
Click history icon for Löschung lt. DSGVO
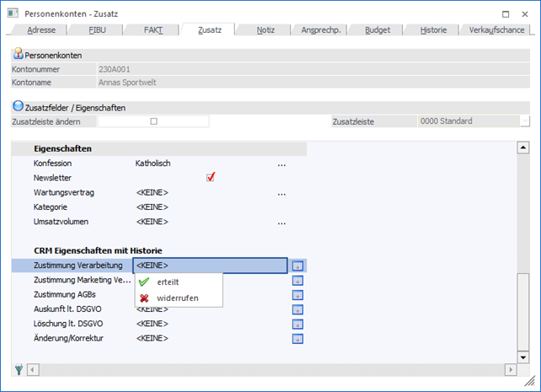(297, 324)
